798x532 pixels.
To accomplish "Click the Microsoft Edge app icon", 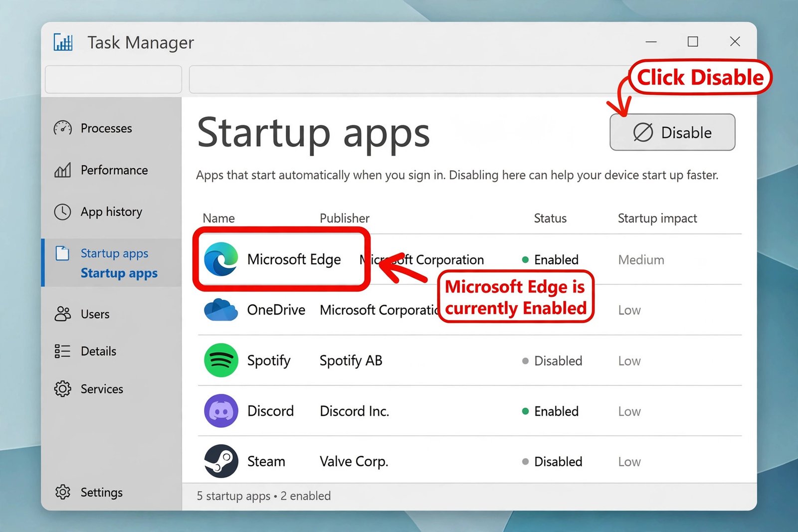I will tap(221, 259).
